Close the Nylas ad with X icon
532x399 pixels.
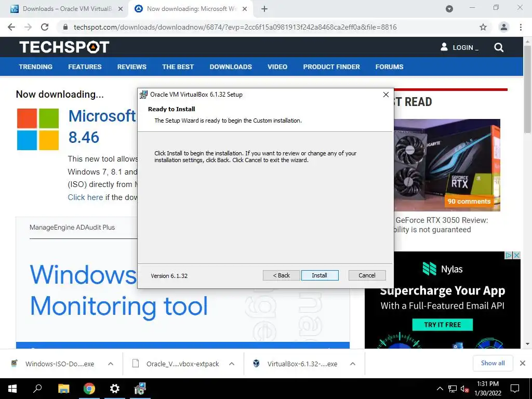pyautogui.click(x=517, y=255)
